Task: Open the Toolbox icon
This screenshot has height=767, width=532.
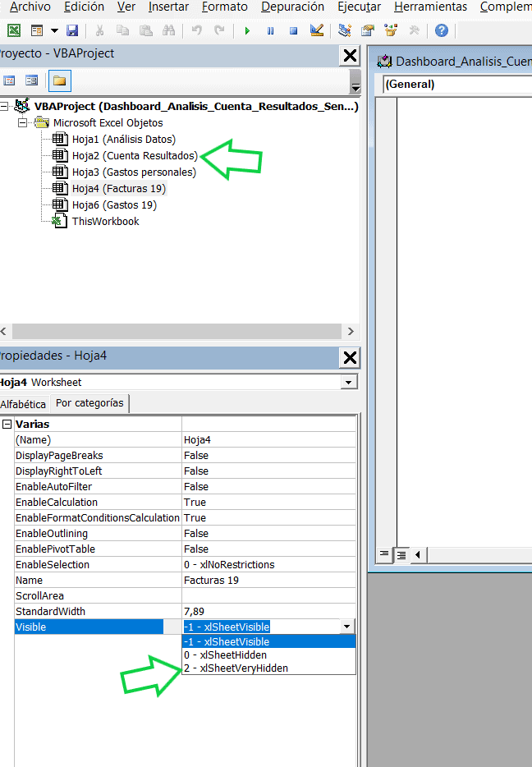Action: [414, 31]
